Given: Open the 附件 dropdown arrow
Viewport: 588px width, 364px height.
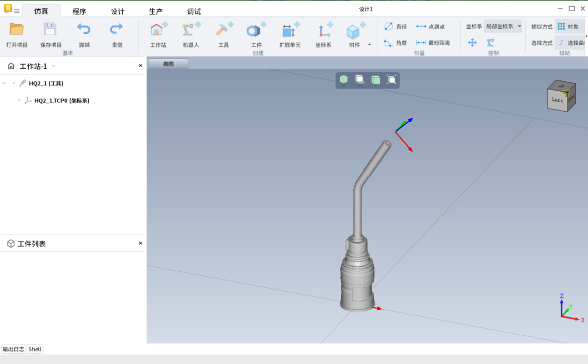Looking at the screenshot, I should 369,45.
